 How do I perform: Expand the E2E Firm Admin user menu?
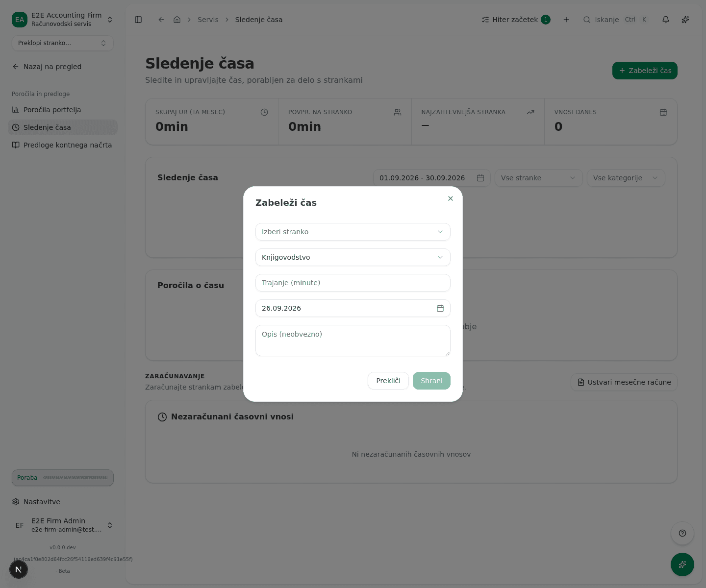[63, 525]
